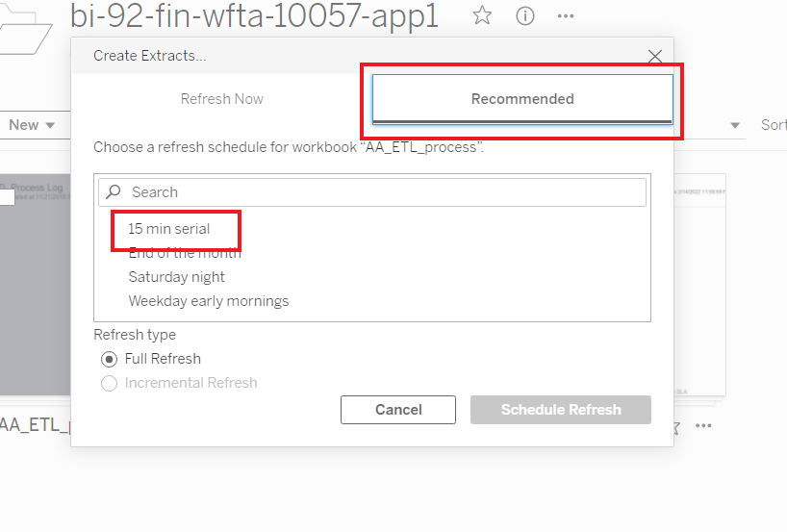Switch to the Refresh Now tab
Screen dimensions: 787x532
(x=222, y=99)
